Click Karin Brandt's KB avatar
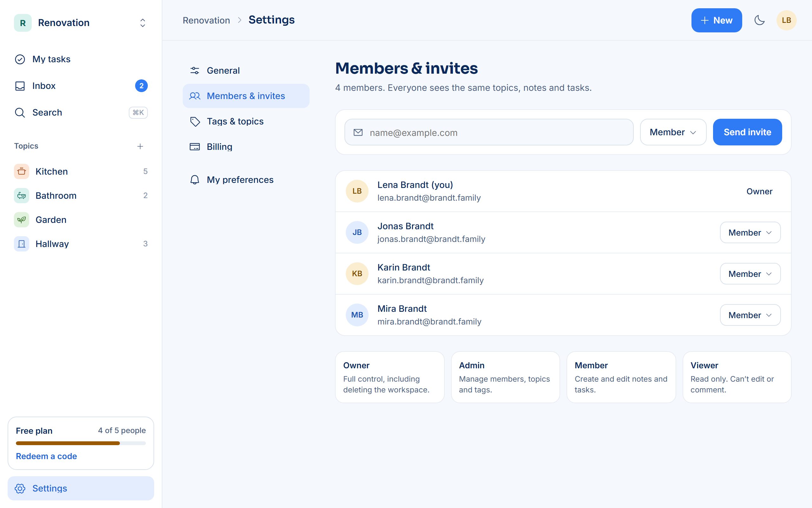This screenshot has height=508, width=812. click(357, 274)
